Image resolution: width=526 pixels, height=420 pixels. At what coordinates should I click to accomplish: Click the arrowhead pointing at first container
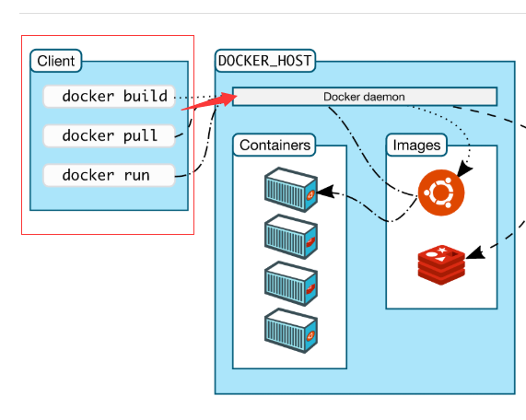coord(325,192)
